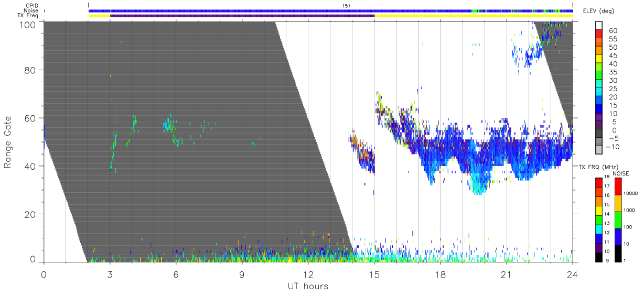Image resolution: width=644 pixels, height=297 pixels.
Task: Click the TX frequency value 18
Action: click(607, 178)
